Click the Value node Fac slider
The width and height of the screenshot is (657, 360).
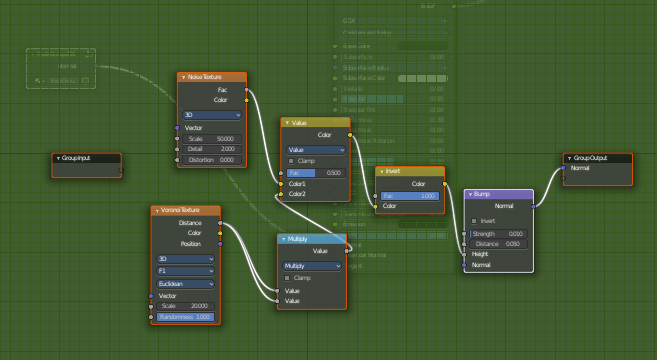[316, 173]
